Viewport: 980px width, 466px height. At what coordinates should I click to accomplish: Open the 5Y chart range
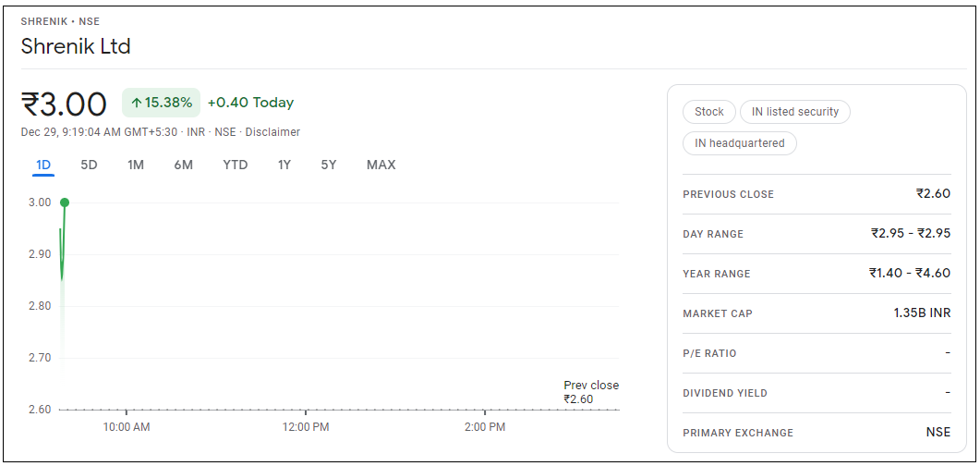click(x=329, y=166)
